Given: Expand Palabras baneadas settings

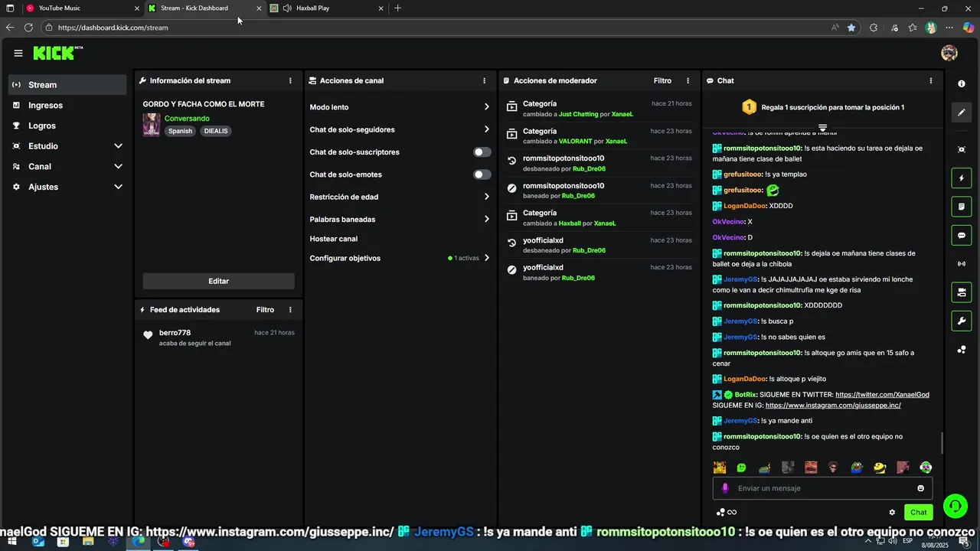Looking at the screenshot, I should tap(486, 219).
